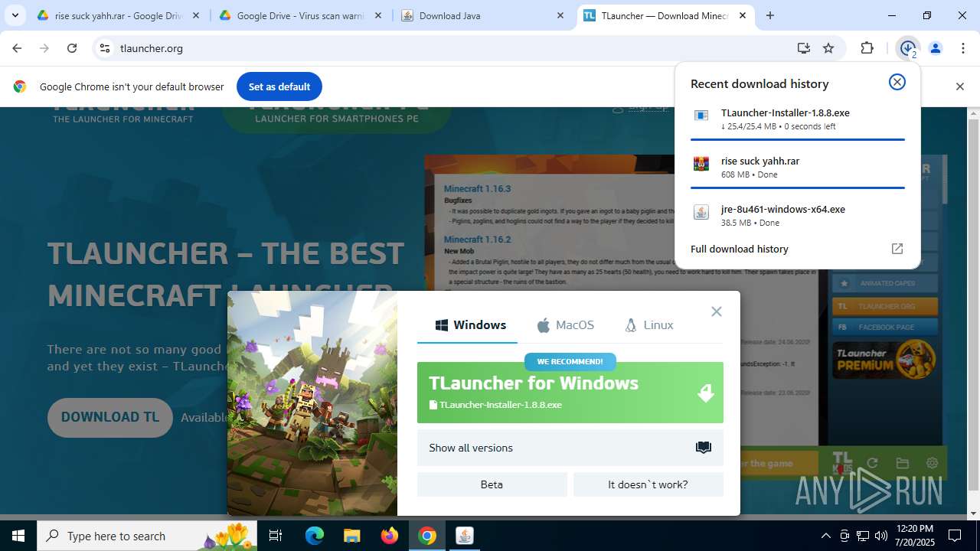980x551 pixels.
Task: Click the Minecraft artwork thumbnail in dialog
Action: click(312, 403)
